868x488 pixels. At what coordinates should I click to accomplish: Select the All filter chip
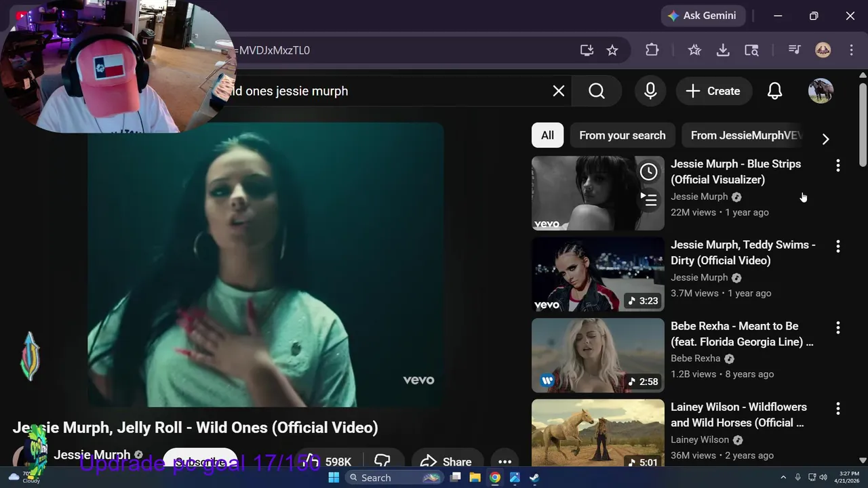(547, 136)
